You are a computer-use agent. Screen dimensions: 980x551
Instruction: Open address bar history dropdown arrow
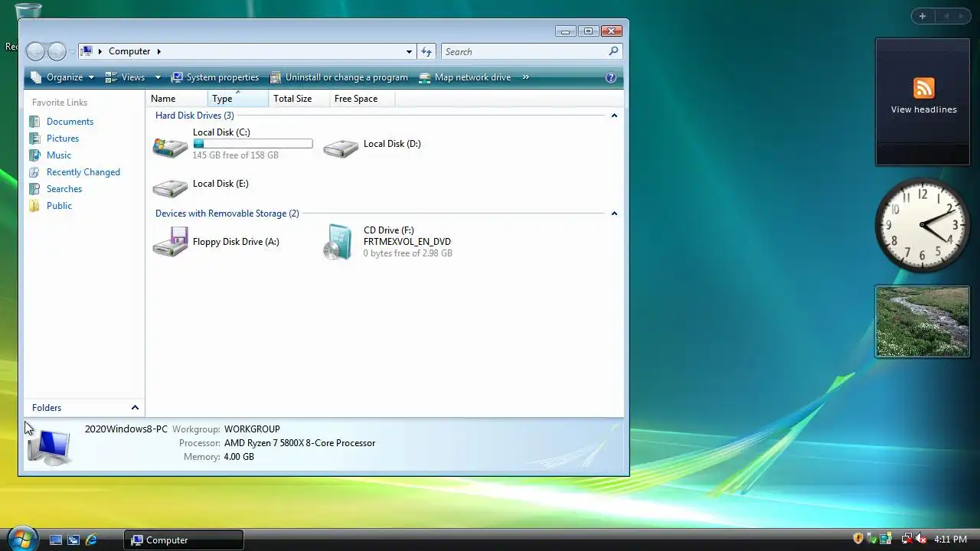click(409, 51)
